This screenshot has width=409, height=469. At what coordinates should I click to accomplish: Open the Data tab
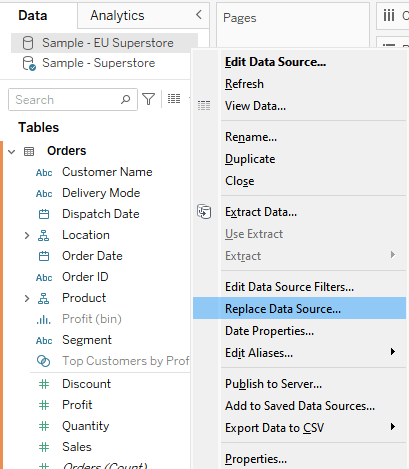[x=33, y=15]
